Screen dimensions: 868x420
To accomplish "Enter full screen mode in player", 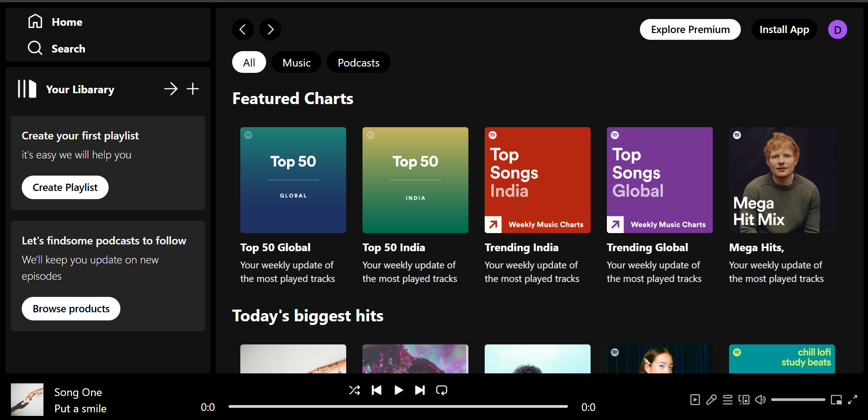I will point(853,400).
